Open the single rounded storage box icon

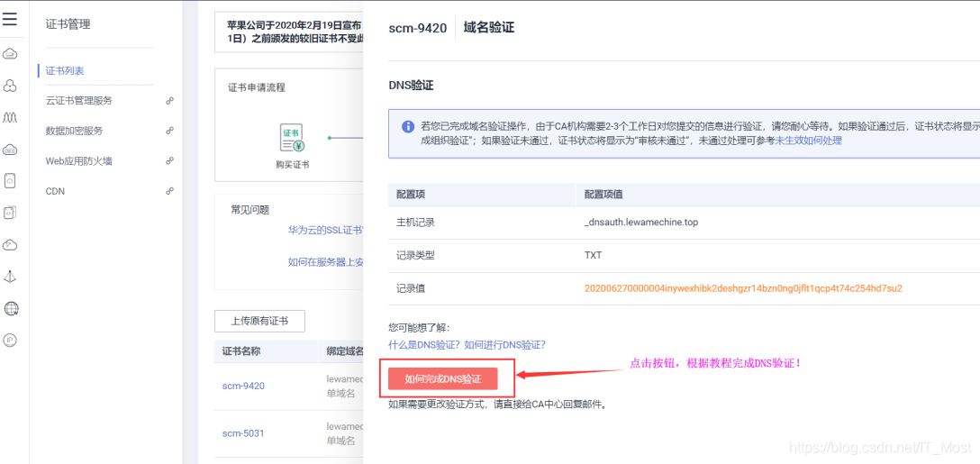tap(10, 181)
